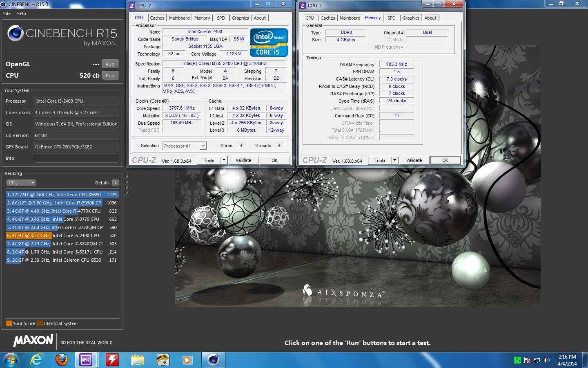
Task: Click Tools button in left CPU-Z
Action: [x=209, y=160]
